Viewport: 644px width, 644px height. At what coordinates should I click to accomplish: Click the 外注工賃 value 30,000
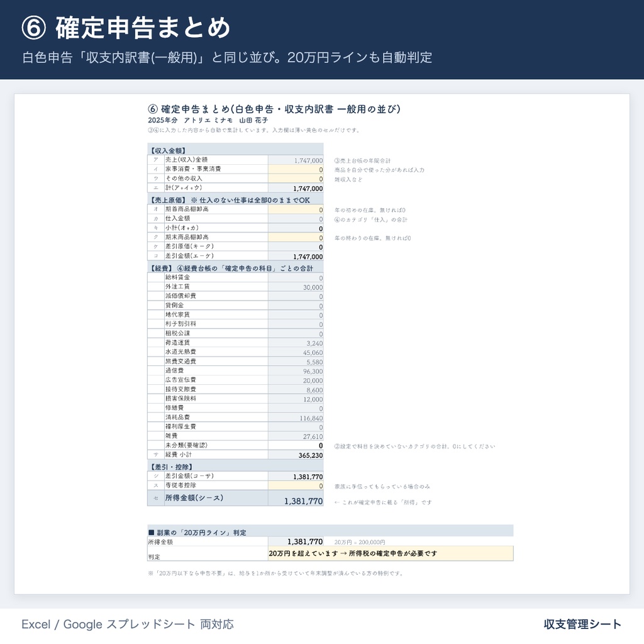tap(313, 287)
